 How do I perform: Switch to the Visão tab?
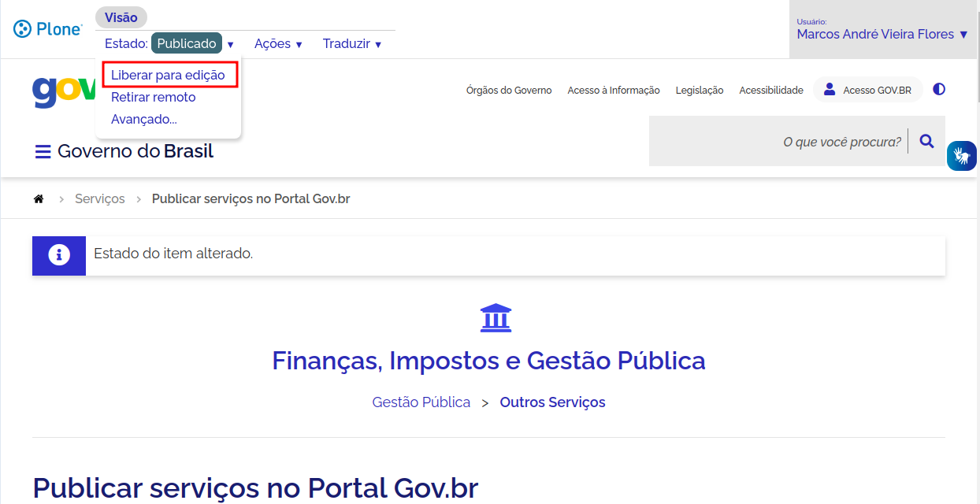pyautogui.click(x=121, y=17)
